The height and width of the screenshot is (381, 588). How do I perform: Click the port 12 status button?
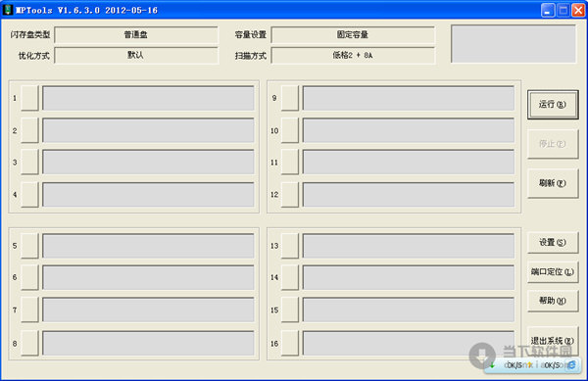[x=290, y=195]
